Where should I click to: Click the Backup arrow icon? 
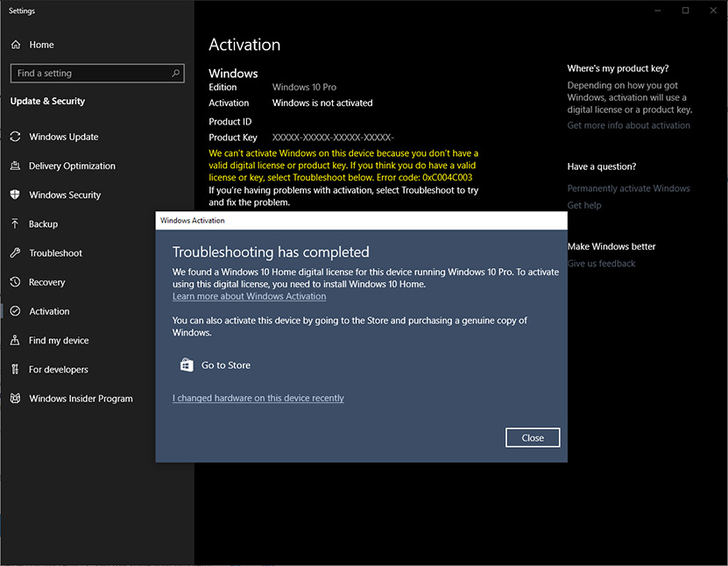(x=16, y=224)
